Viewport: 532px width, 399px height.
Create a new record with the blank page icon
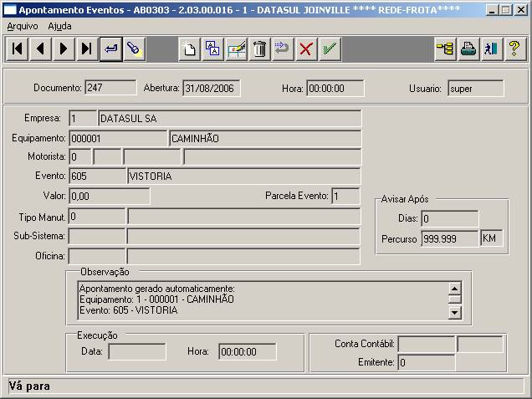[x=189, y=49]
